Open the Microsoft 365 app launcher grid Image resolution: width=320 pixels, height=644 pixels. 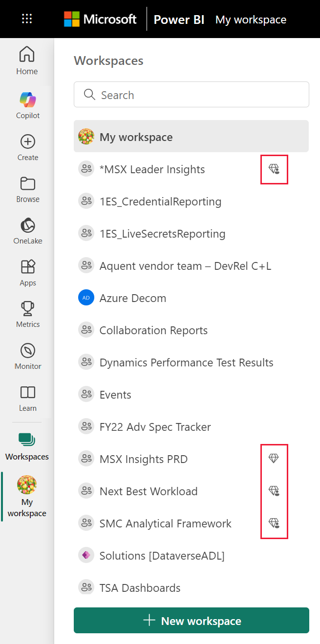tap(27, 19)
